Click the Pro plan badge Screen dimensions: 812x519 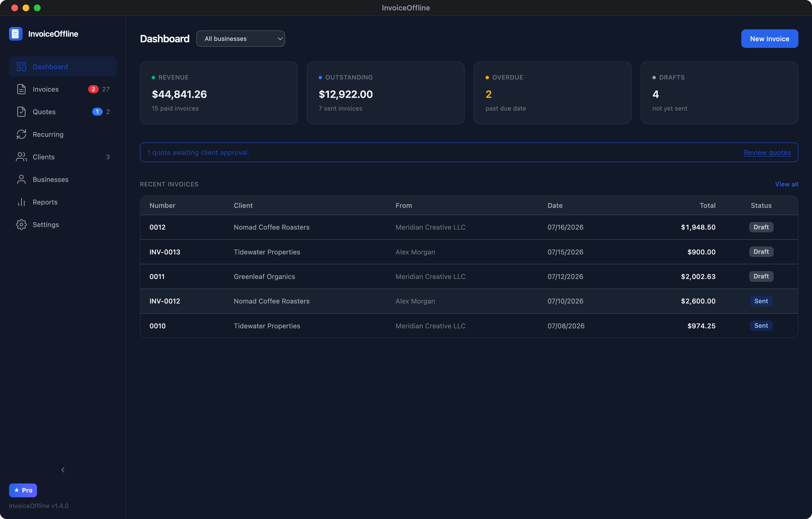point(23,490)
